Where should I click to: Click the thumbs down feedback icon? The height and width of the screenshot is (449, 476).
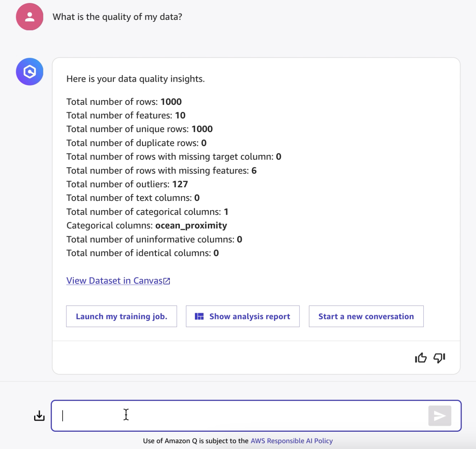pyautogui.click(x=439, y=358)
